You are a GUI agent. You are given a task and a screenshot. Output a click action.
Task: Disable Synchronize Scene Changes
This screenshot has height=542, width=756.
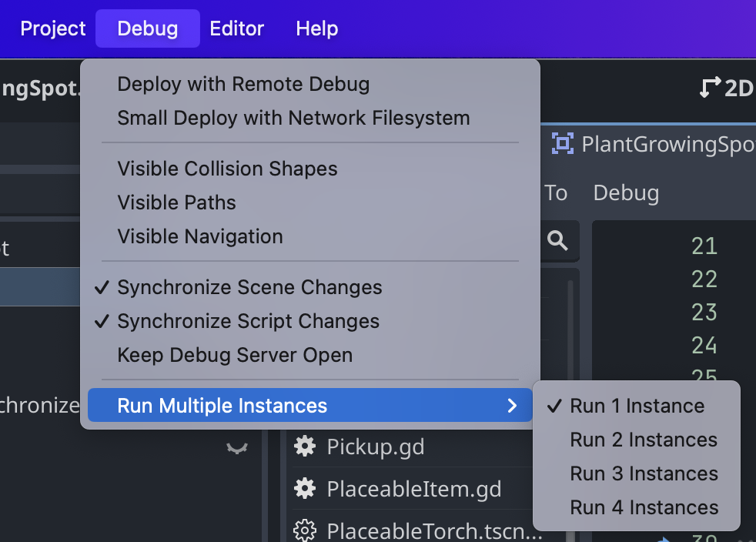(249, 287)
